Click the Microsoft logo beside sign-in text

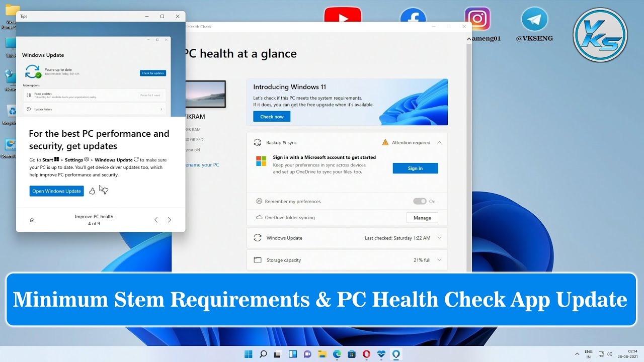pyautogui.click(x=261, y=161)
